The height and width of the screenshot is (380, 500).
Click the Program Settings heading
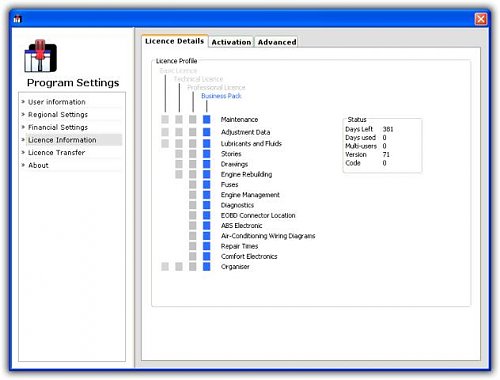(x=73, y=83)
